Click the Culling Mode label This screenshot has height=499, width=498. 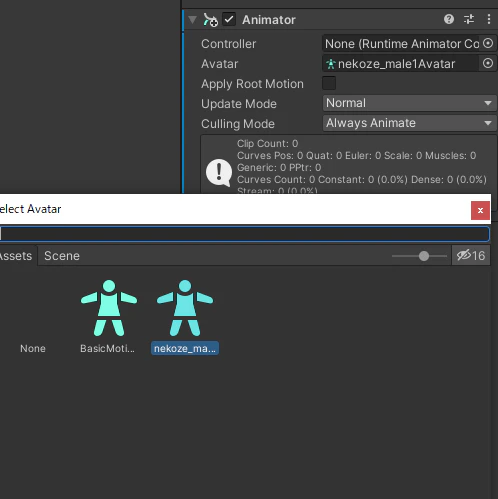[238, 124]
